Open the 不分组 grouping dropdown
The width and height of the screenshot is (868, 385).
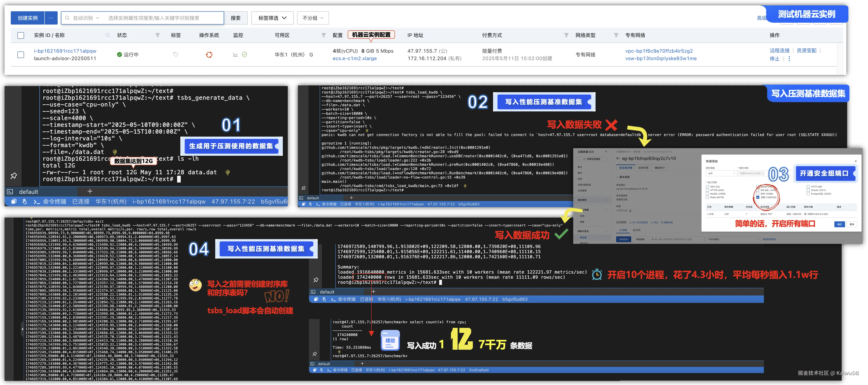(313, 18)
